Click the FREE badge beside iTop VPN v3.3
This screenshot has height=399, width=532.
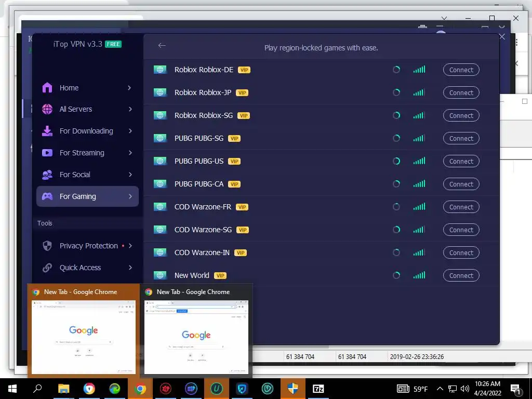(x=113, y=44)
